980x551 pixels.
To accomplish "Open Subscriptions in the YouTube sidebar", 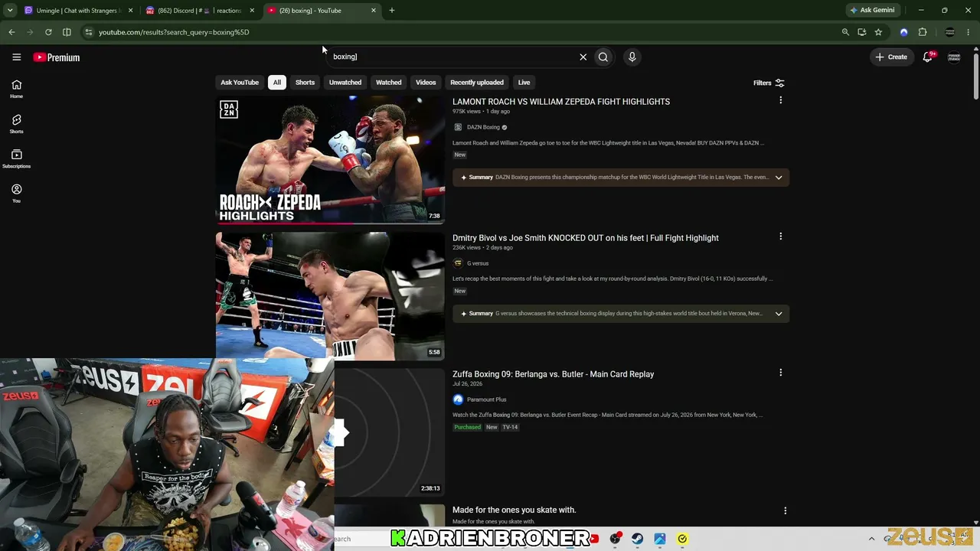I will 16,159.
